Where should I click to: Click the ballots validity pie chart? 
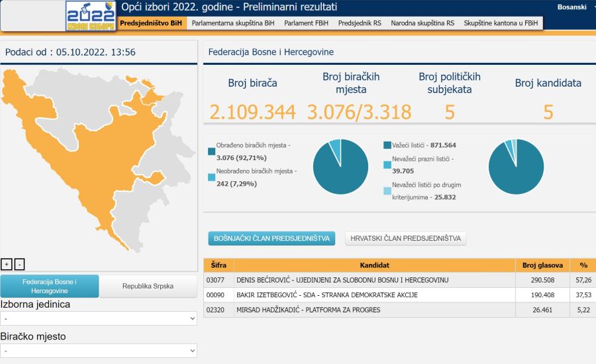tap(516, 167)
